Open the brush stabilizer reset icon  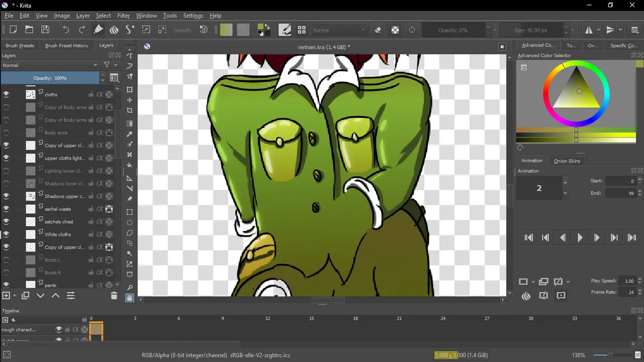(x=204, y=30)
